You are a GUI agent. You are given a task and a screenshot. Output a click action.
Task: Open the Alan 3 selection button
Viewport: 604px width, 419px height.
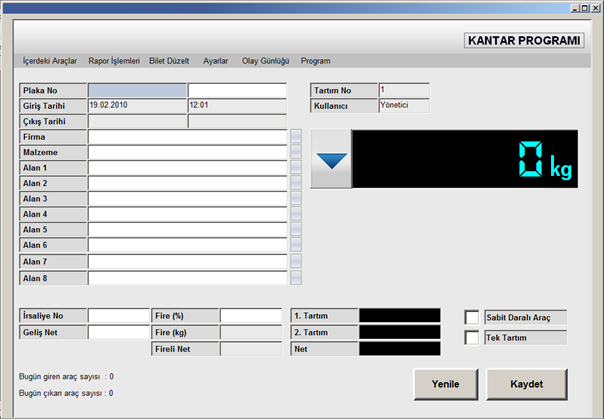[x=296, y=198]
